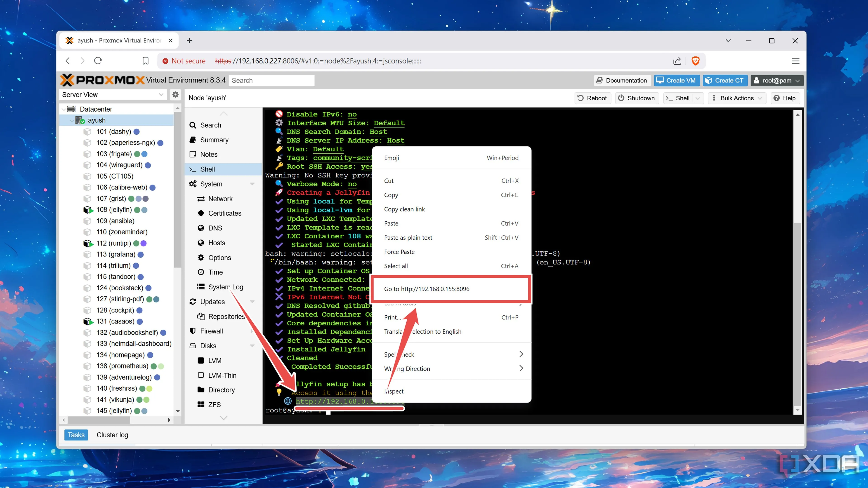Click the Brave Shields lion icon
Viewport: 868px width, 488px height.
(695, 61)
